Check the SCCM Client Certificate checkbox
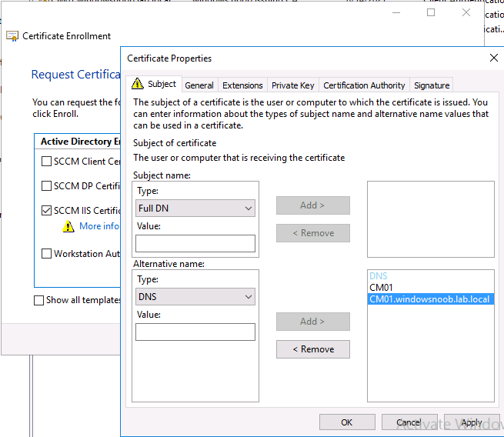Viewport: 504px width, 437px height. coord(47,162)
